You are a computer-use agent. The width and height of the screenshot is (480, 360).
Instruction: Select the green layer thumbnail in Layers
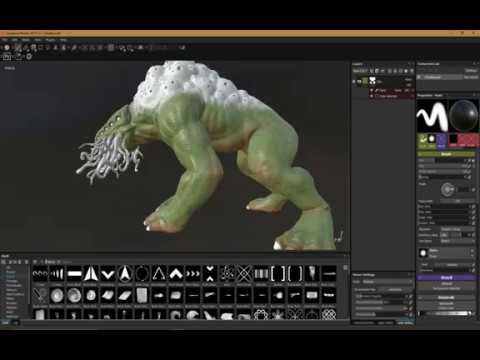coord(365,81)
